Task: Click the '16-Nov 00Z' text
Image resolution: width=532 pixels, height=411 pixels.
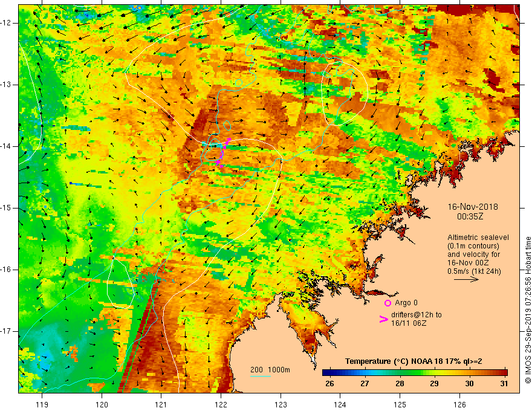Action: pos(467,263)
